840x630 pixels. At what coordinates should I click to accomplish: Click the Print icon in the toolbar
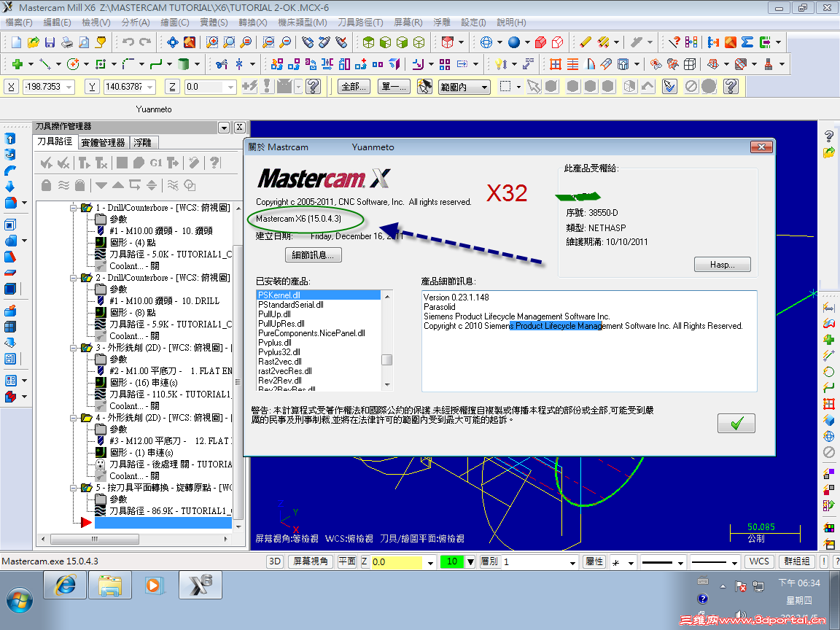(x=67, y=42)
